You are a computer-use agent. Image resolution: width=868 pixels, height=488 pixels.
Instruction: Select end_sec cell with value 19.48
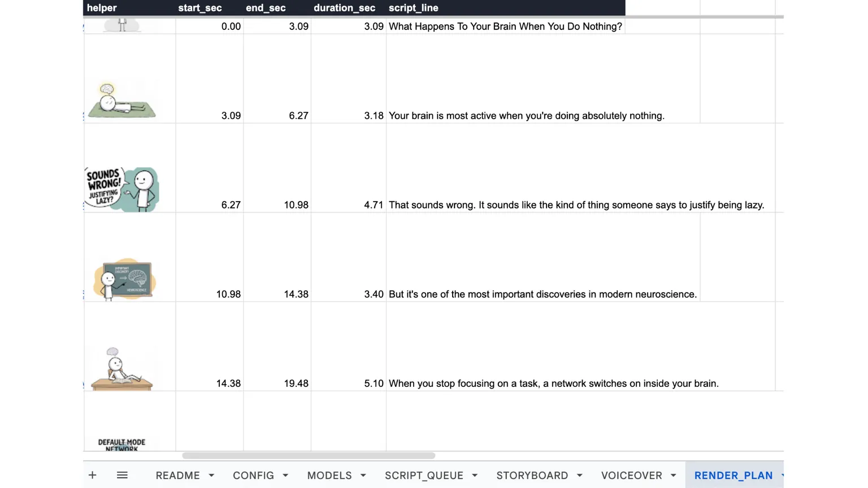[x=277, y=346]
